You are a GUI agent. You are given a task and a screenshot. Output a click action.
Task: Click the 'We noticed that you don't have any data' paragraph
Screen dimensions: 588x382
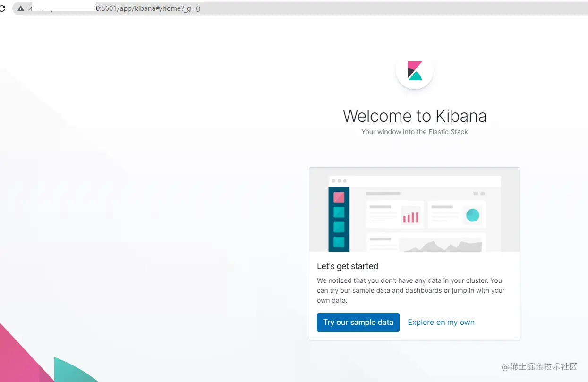pyautogui.click(x=411, y=290)
